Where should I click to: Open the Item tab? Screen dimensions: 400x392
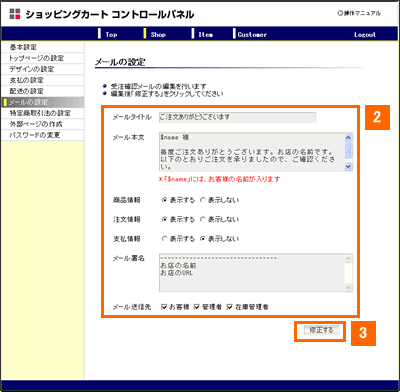pos(205,35)
